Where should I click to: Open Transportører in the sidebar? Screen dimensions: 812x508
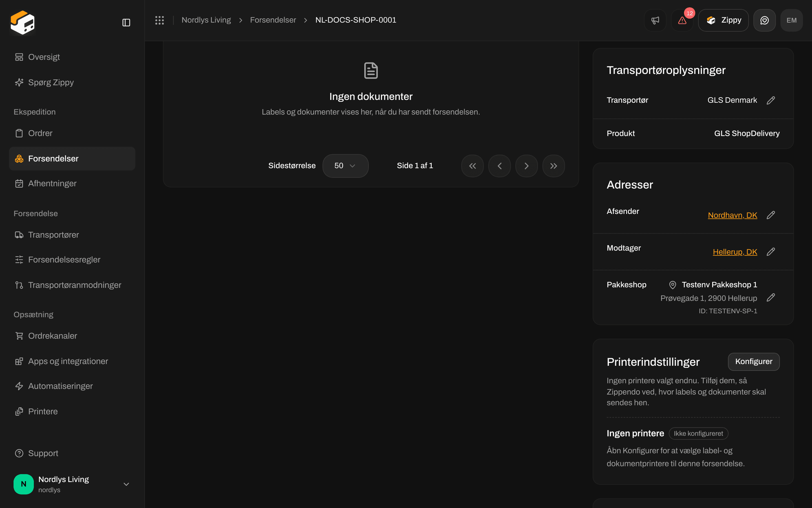[72, 235]
